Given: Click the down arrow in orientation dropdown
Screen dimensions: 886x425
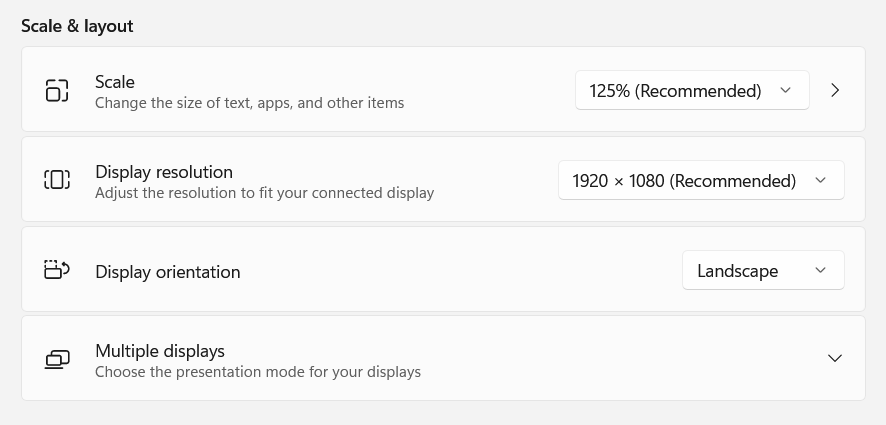Looking at the screenshot, I should click(x=820, y=270).
